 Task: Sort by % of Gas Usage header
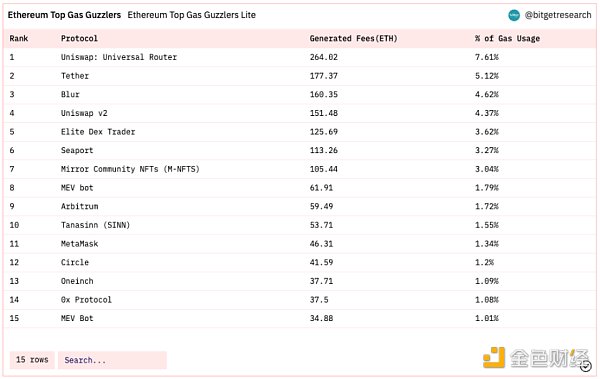coord(507,38)
